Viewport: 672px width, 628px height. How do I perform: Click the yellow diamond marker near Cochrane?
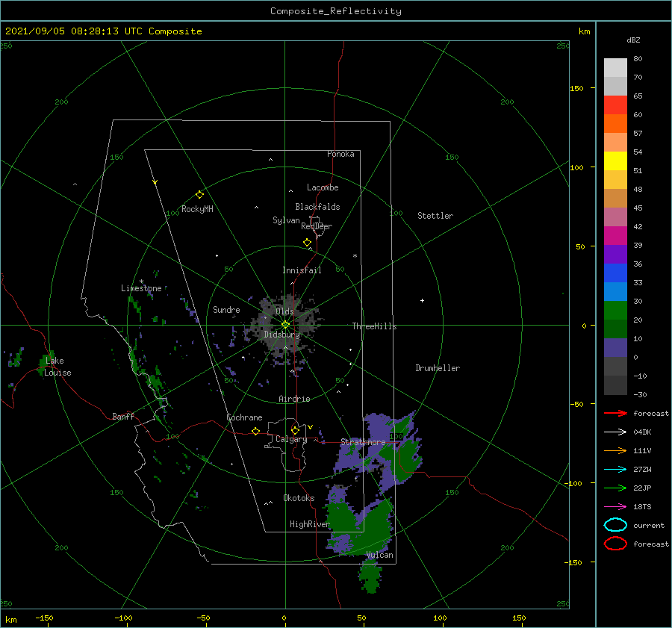tap(255, 431)
